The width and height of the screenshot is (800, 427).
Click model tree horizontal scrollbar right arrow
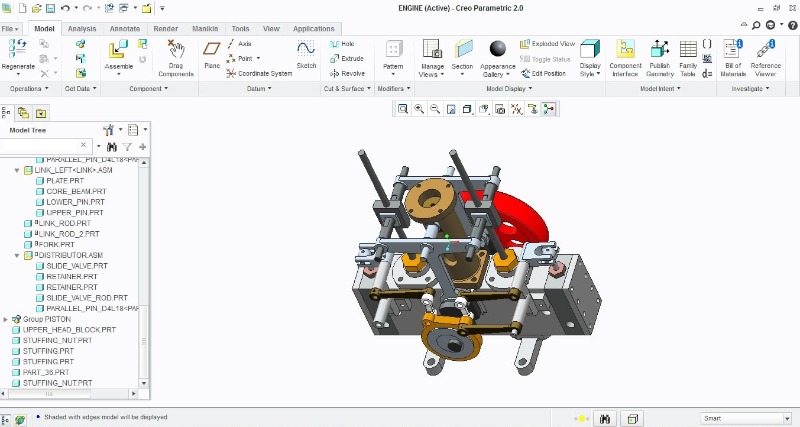(x=134, y=394)
